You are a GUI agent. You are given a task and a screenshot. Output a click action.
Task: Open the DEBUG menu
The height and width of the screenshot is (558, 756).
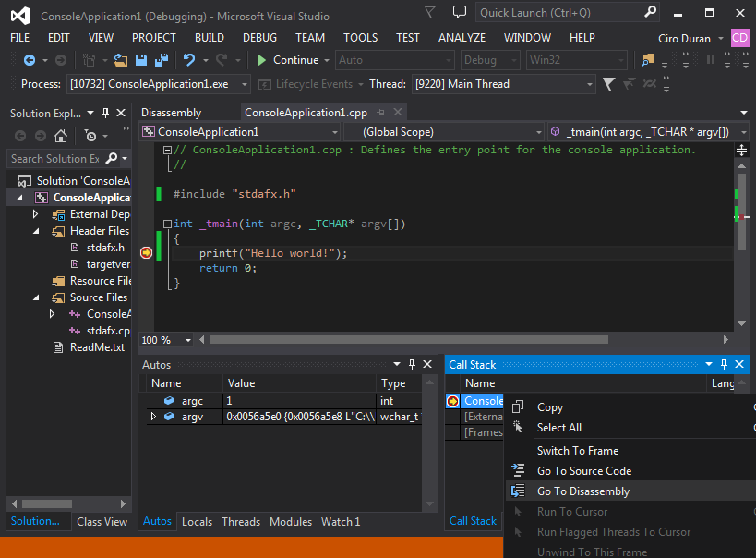point(260,38)
